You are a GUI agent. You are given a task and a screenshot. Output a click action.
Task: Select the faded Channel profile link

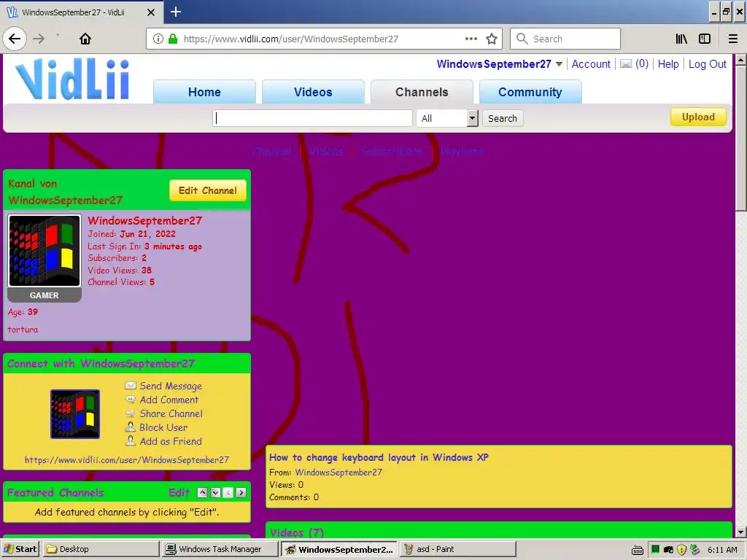tap(271, 152)
